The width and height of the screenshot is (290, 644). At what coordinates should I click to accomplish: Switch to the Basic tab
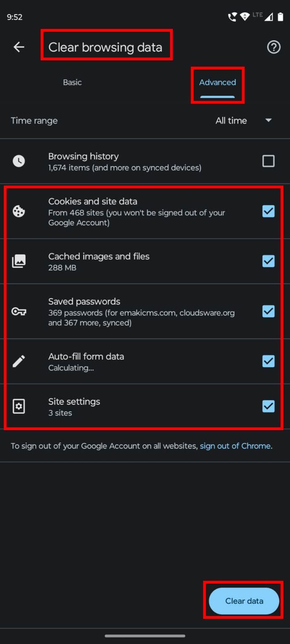pos(72,82)
